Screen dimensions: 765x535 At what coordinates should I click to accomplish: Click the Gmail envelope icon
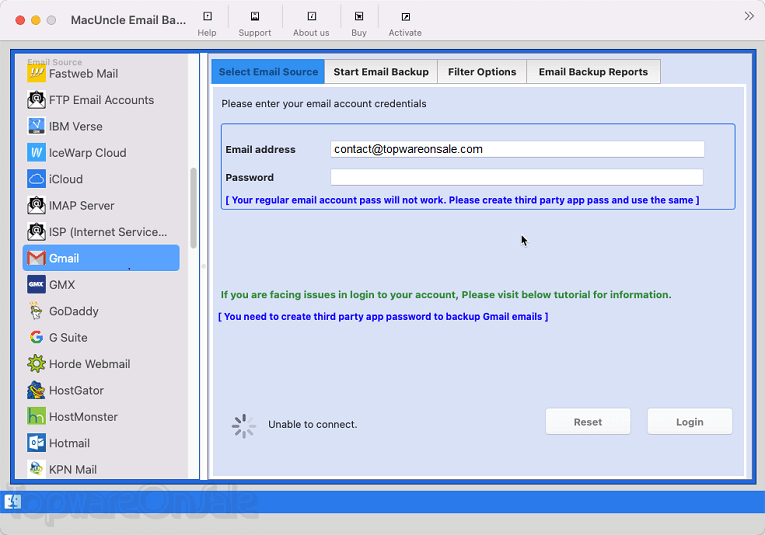click(36, 258)
